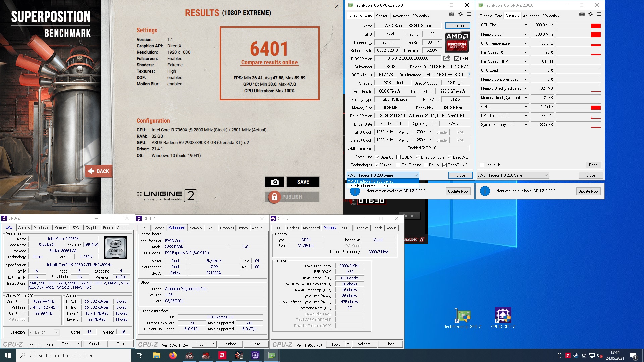
Task: Toggle the DirectCompute checkbox
Action: (x=418, y=157)
